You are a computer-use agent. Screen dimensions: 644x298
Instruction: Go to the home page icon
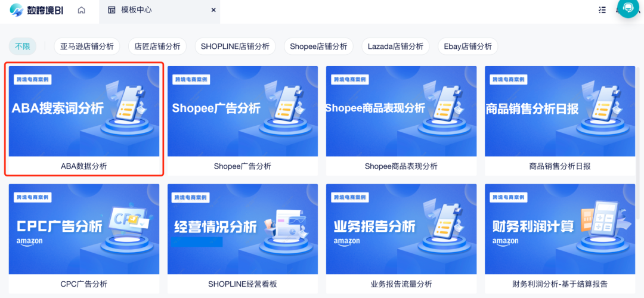[81, 10]
